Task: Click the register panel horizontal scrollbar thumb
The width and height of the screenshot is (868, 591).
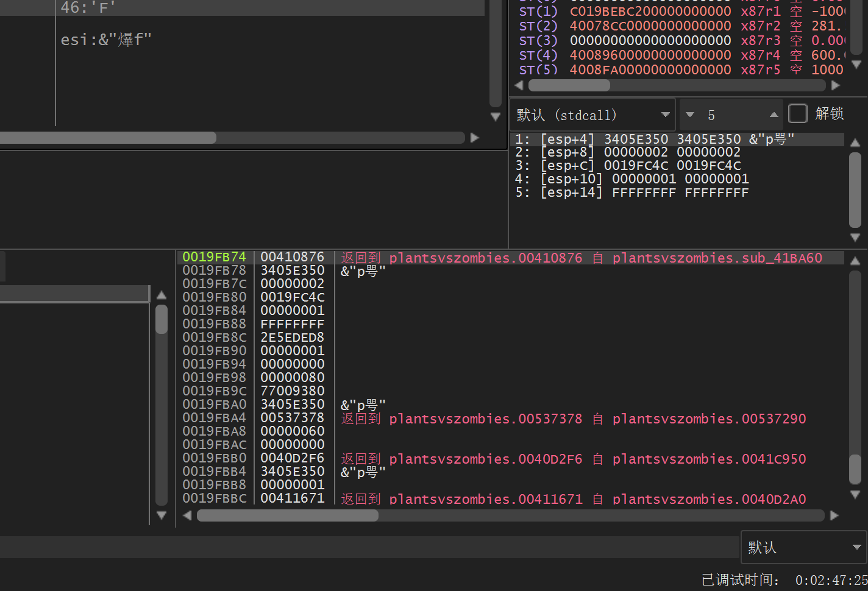Action: pyautogui.click(x=569, y=85)
